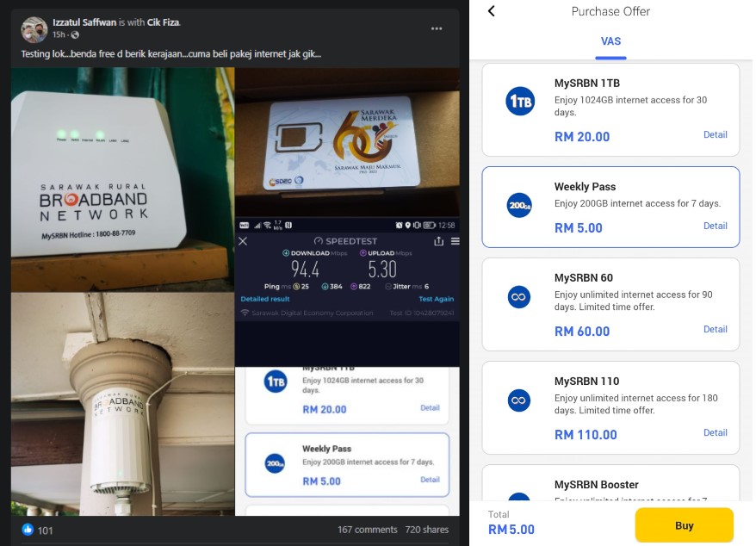
Task: Select the MySRBN 1TB plan icon
Action: click(x=520, y=102)
